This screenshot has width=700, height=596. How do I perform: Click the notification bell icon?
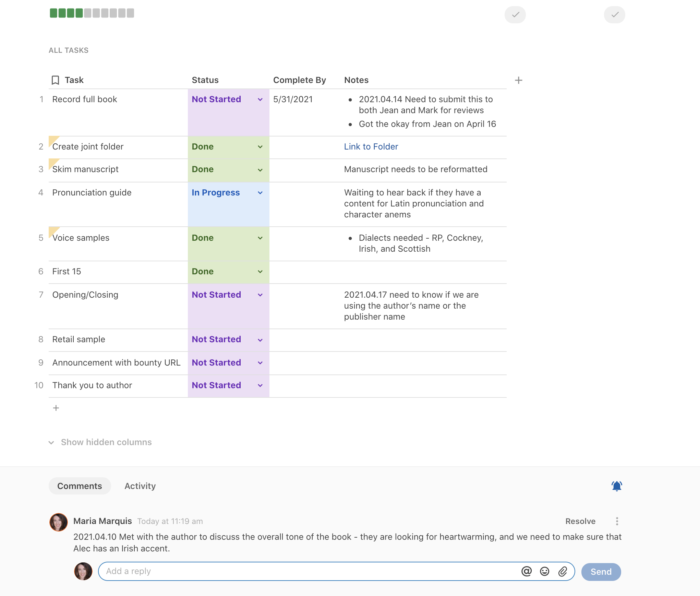[616, 486]
